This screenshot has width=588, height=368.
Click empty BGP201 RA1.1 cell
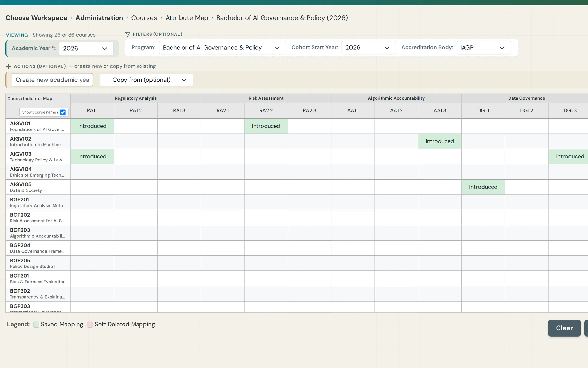point(92,202)
